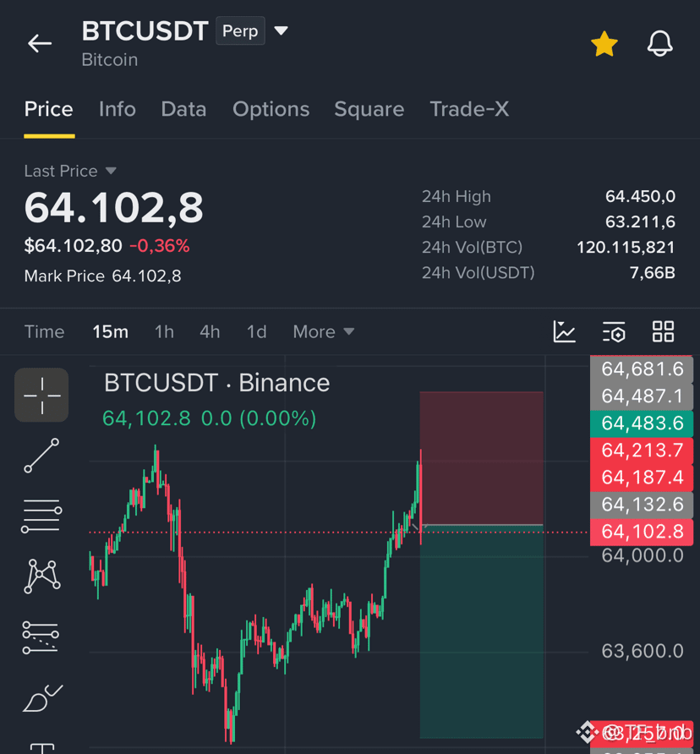Screen dimensions: 700x754
Task: Click the Mark Price 64.102,8 text
Action: click(102, 276)
